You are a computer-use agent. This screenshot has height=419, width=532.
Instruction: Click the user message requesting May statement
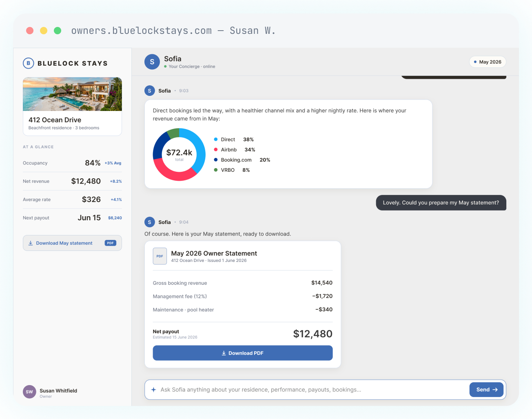pos(441,203)
